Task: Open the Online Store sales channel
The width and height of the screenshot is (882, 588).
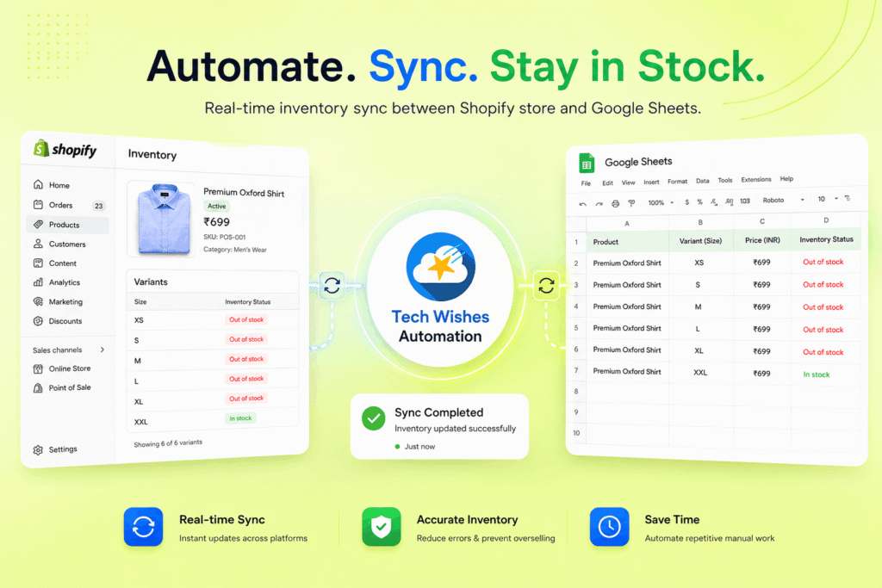Action: [62, 368]
